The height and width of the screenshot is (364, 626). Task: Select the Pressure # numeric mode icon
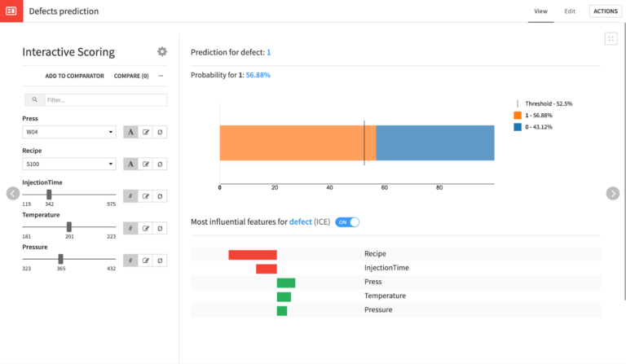point(130,261)
